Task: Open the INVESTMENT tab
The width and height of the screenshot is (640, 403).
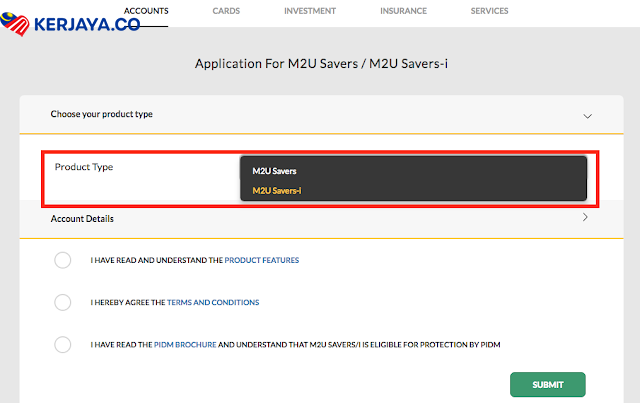Action: 310,11
